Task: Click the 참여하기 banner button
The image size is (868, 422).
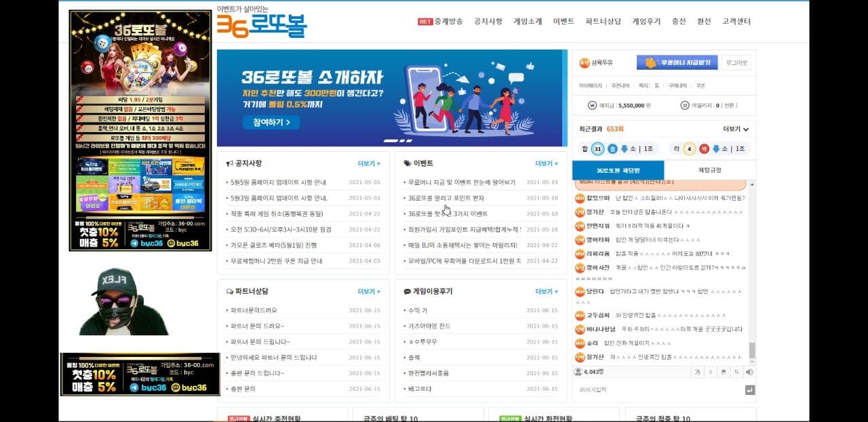Action: coord(271,123)
